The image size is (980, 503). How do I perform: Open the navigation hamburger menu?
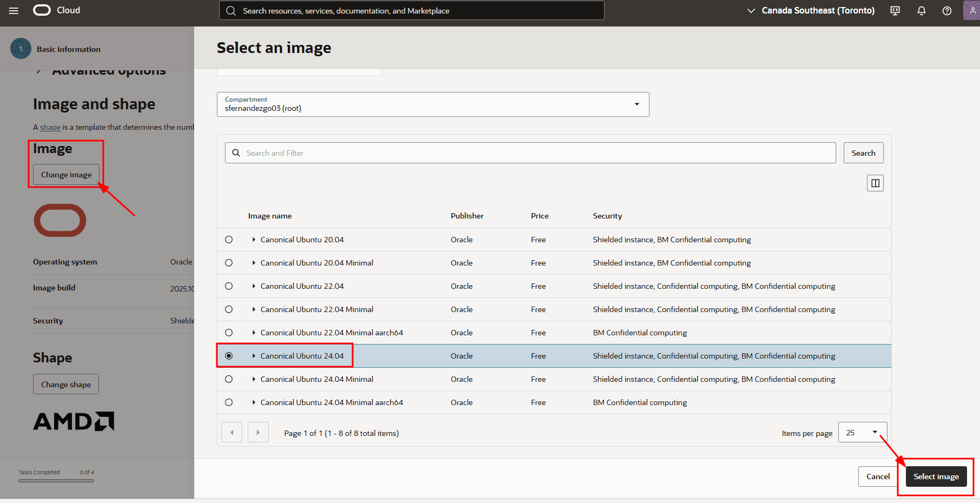pos(14,10)
